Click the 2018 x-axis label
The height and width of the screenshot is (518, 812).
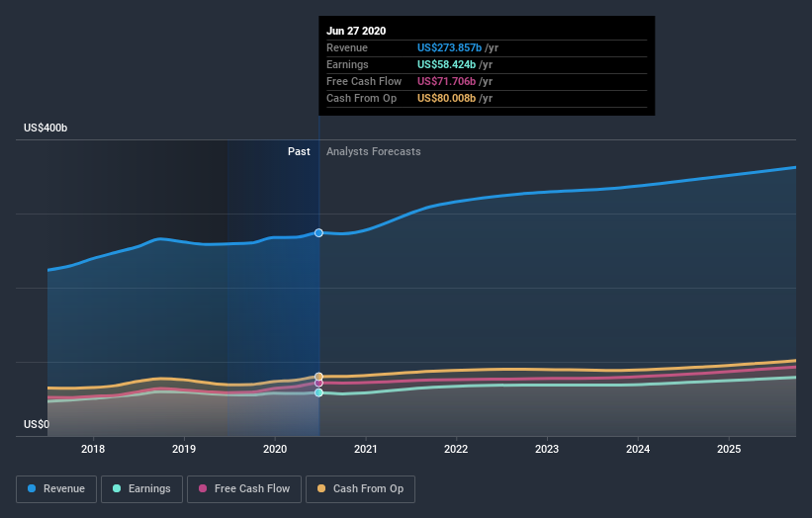[93, 449]
